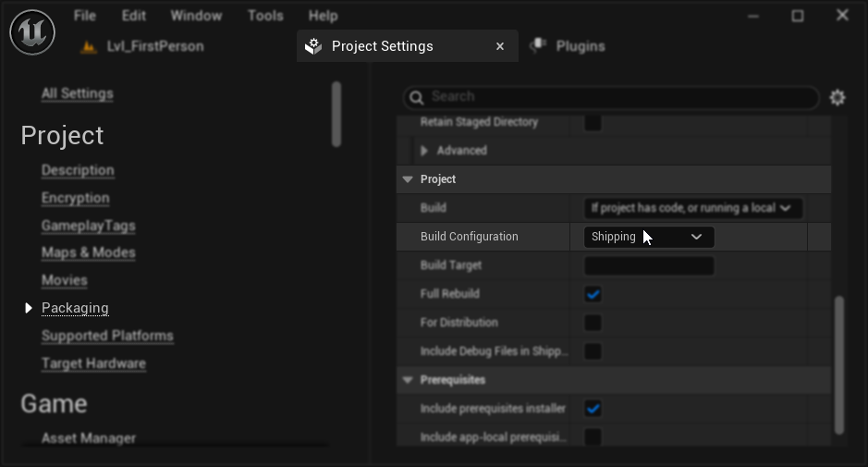868x467 pixels.
Task: Click the search magnifier icon
Action: click(x=416, y=97)
